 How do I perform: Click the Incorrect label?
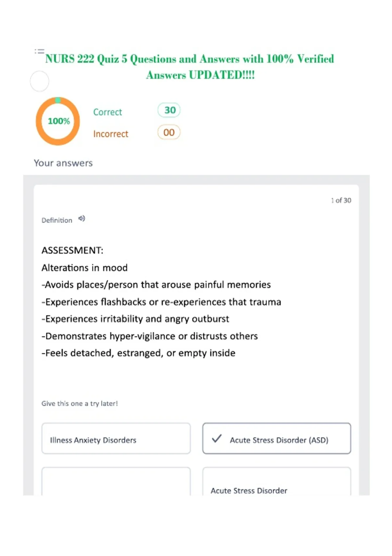pyautogui.click(x=111, y=134)
